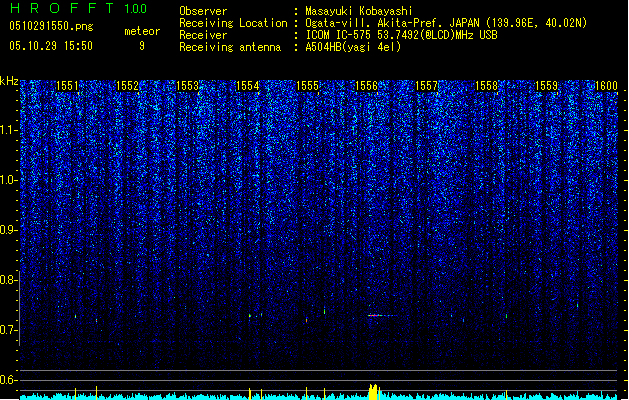Image resolution: width=629 pixels, height=400 pixels.
Task: Click the kHz axis unit label
Action: [9, 81]
